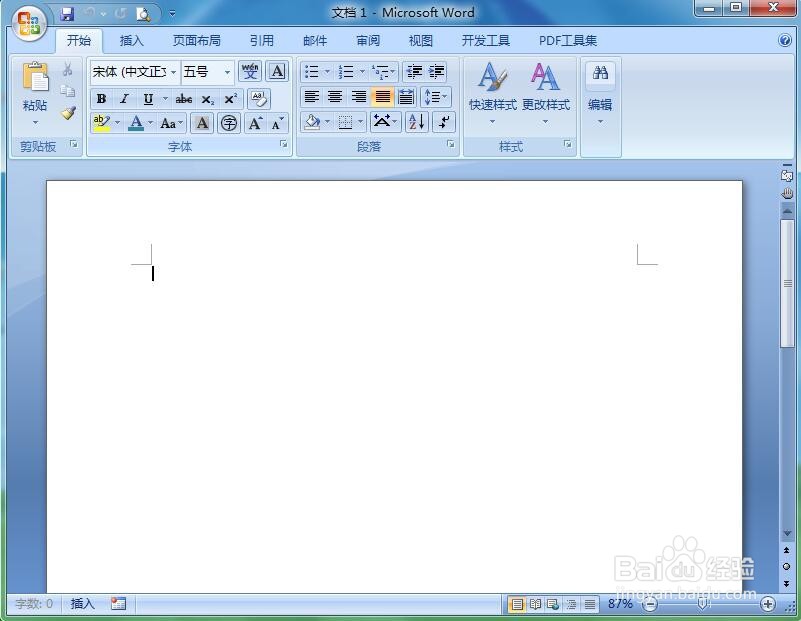Clear formatting with the eraser icon
Screen dimensions: 801x621
pyautogui.click(x=259, y=99)
